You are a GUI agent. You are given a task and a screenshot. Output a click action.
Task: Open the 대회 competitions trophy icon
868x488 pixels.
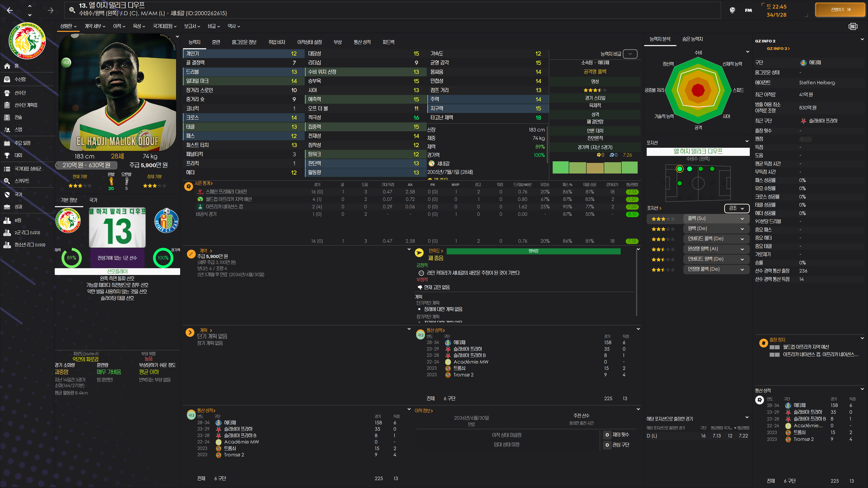click(x=7, y=155)
